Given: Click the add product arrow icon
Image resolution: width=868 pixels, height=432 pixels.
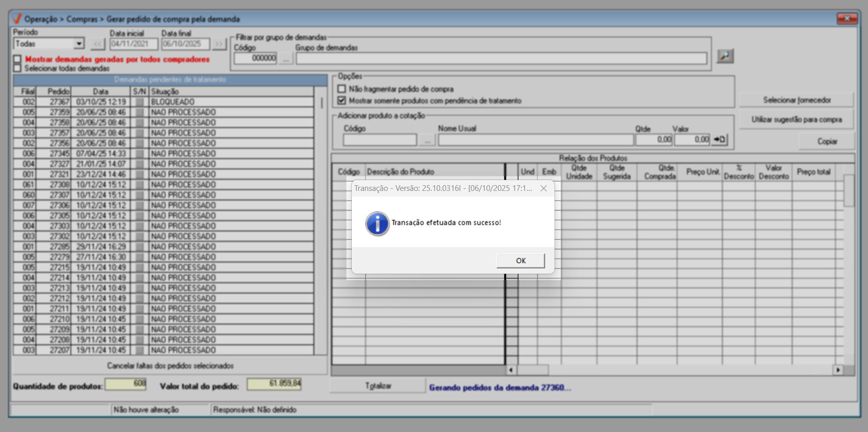Looking at the screenshot, I should [x=720, y=140].
